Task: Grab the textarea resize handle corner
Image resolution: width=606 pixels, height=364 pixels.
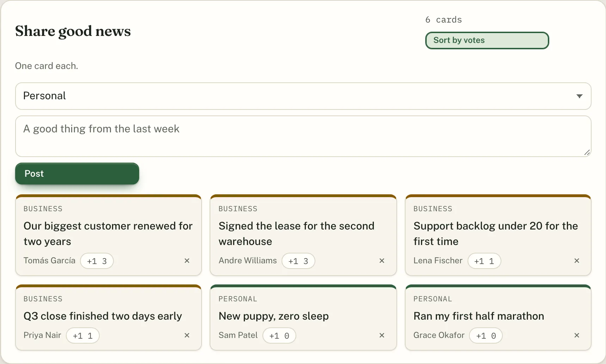Action: pyautogui.click(x=587, y=152)
